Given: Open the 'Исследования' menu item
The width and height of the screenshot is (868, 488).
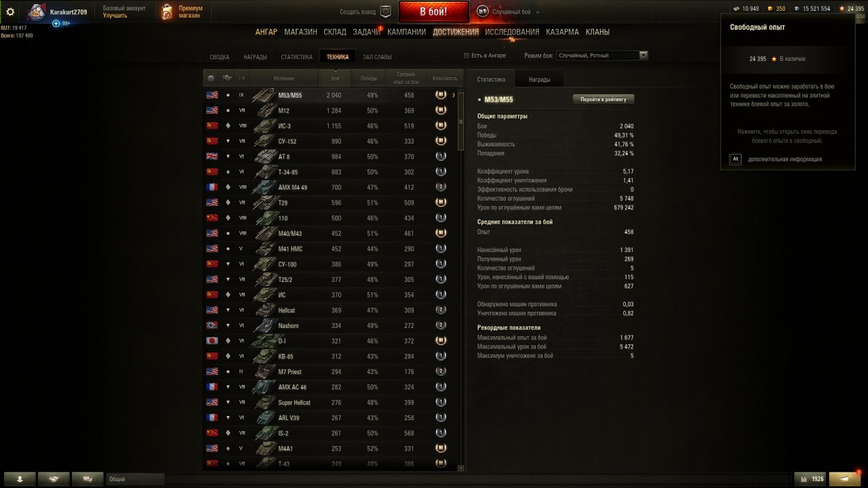Looking at the screenshot, I should pyautogui.click(x=512, y=32).
